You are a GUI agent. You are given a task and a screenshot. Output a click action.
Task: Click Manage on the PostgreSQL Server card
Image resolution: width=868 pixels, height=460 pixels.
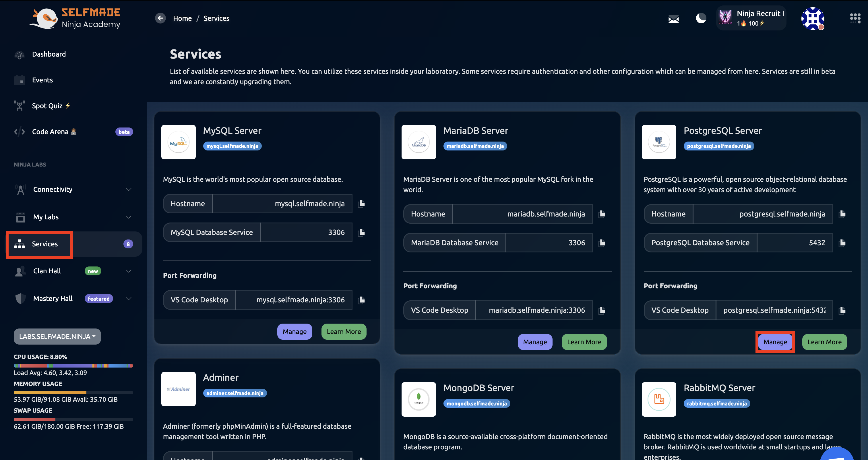tap(775, 342)
